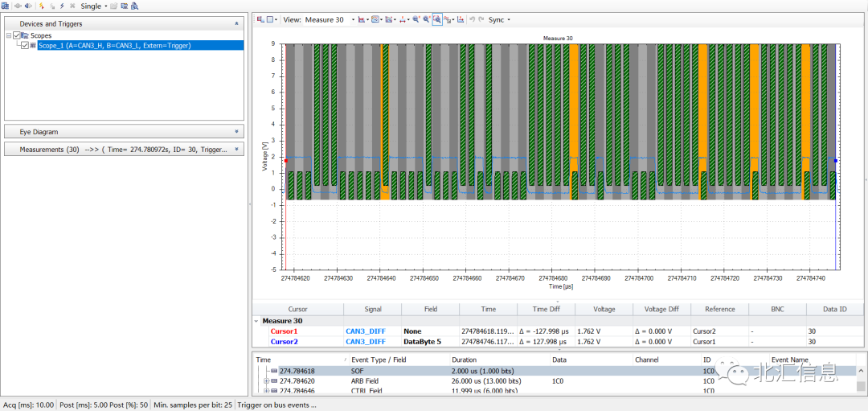Image resolution: width=868 pixels, height=411 pixels.
Task: Collapse the Scopes tree node
Action: pyautogui.click(x=8, y=35)
